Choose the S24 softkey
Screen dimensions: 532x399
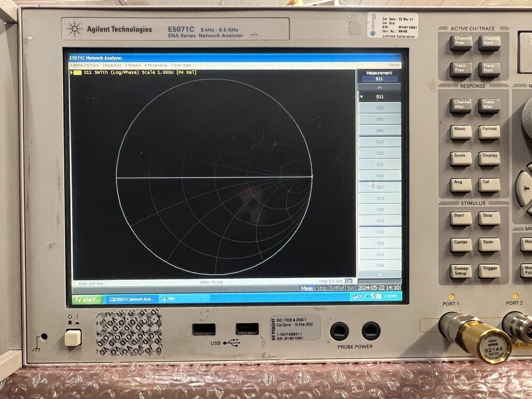(380, 243)
